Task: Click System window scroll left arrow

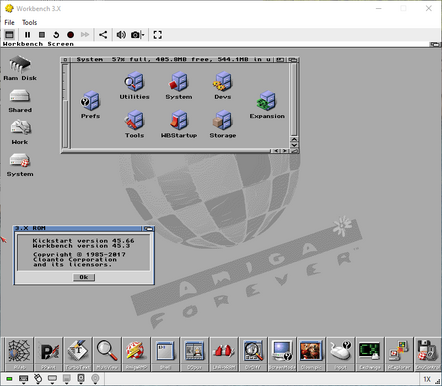Action: tap(276, 151)
